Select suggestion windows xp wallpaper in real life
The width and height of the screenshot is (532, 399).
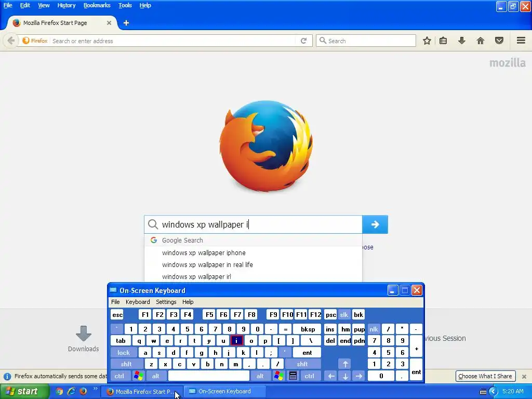[x=253, y=264]
